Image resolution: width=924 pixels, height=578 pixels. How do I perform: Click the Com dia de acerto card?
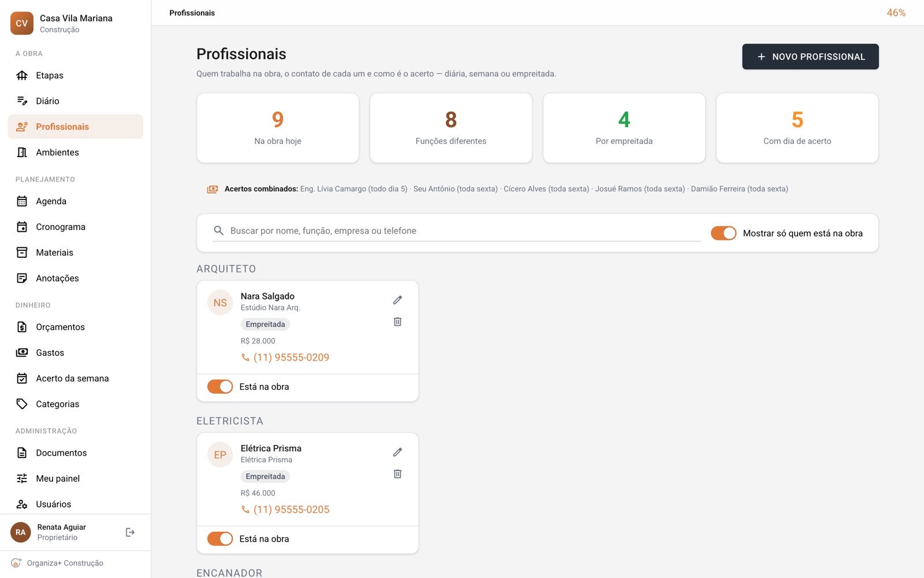(798, 128)
